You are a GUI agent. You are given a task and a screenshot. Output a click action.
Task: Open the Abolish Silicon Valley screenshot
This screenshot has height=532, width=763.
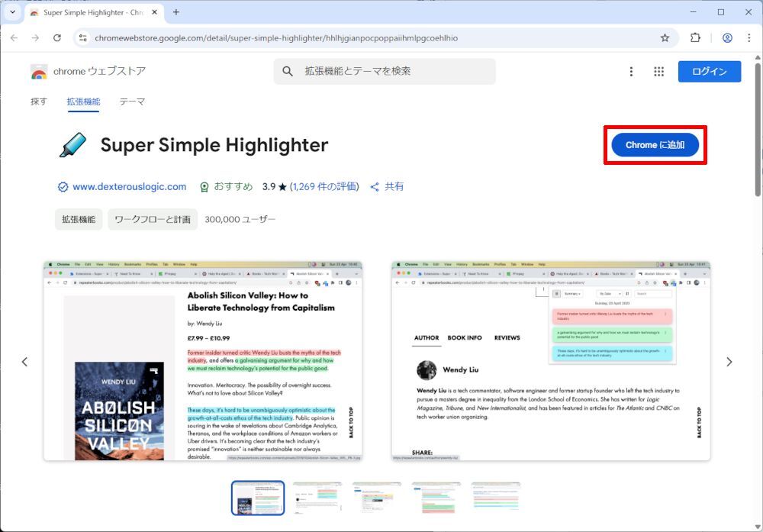click(203, 361)
